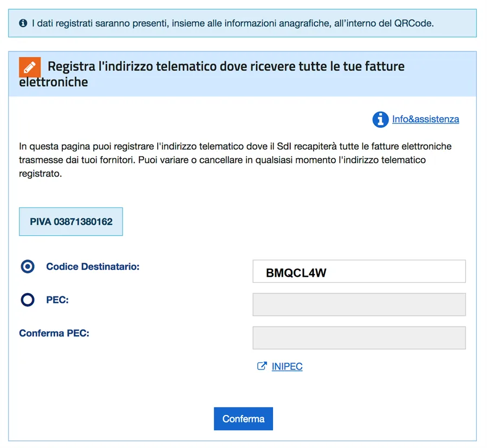Image resolution: width=487 pixels, height=448 pixels.
Task: Click the QRCode notice banner text
Action: point(233,23)
